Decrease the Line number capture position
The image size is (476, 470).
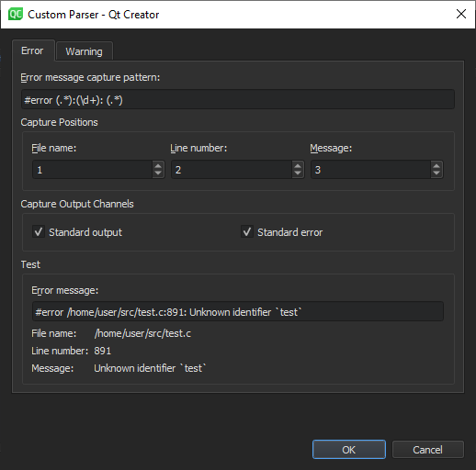298,173
